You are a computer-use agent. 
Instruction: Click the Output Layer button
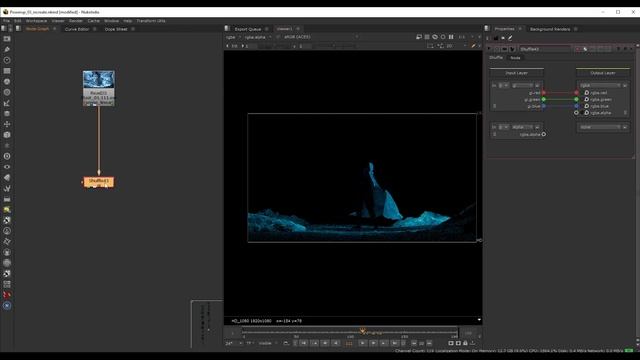602,73
